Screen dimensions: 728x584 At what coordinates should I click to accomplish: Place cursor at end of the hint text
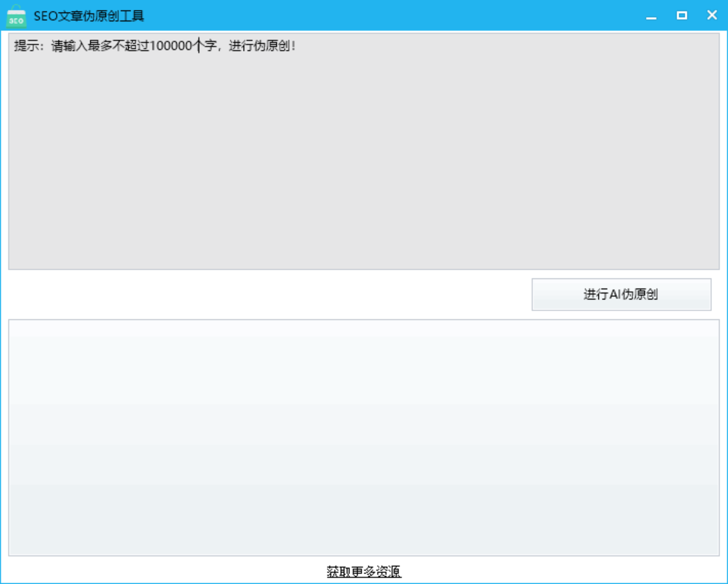(x=296, y=46)
